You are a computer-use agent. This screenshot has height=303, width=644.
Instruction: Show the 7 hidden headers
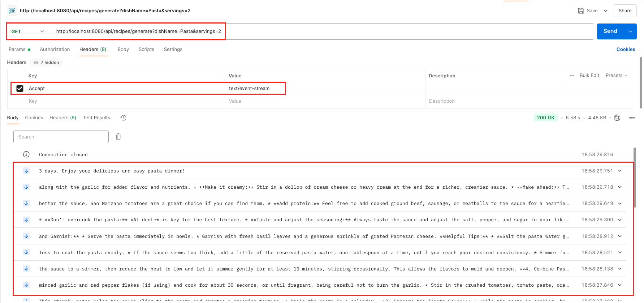(46, 63)
